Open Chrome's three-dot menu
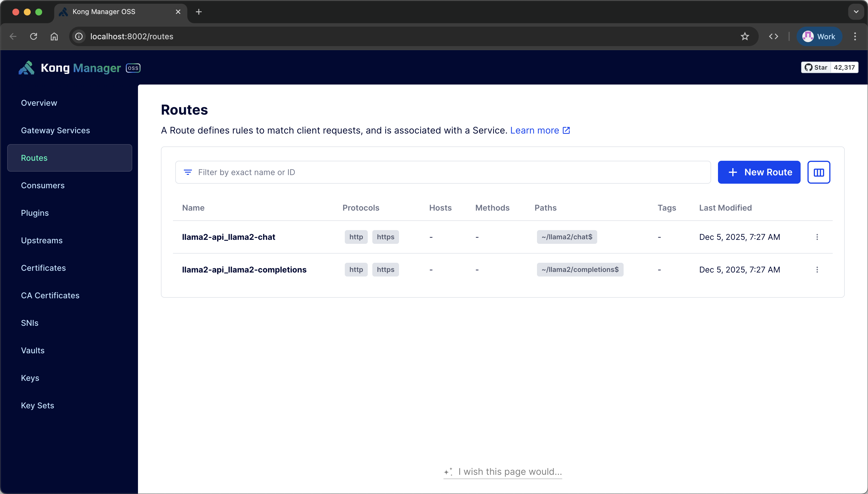Screen dimensions: 868x494 point(855,36)
